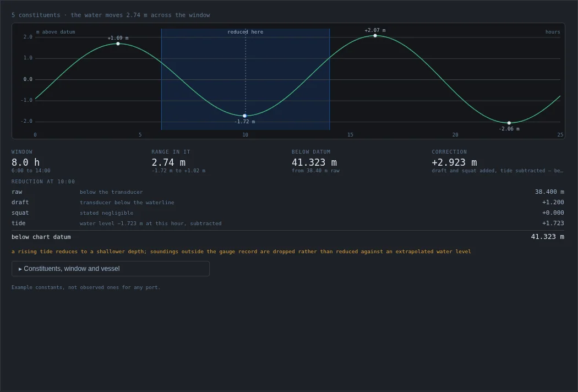
Task: Expand the Constituents, window and vessel section
Action: click(111, 269)
